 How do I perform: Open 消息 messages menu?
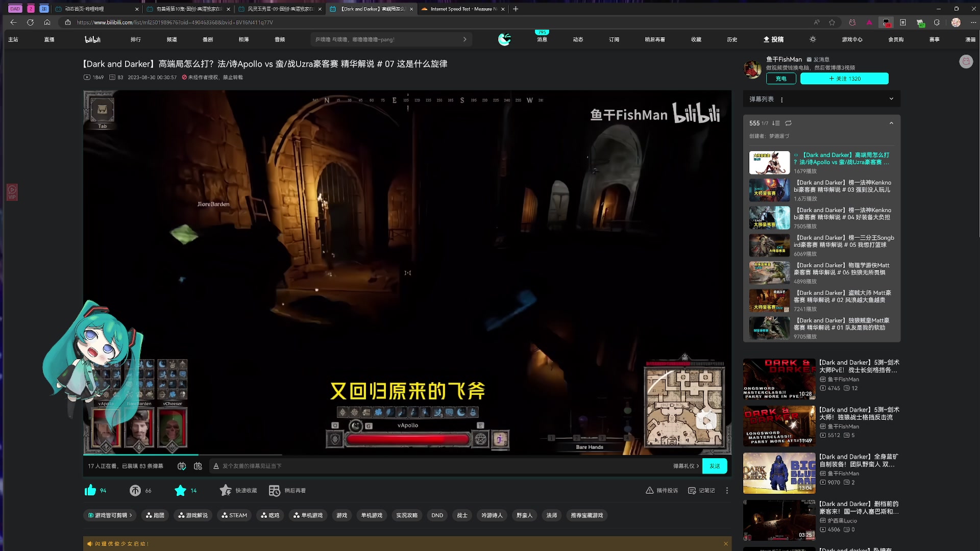coord(542,39)
